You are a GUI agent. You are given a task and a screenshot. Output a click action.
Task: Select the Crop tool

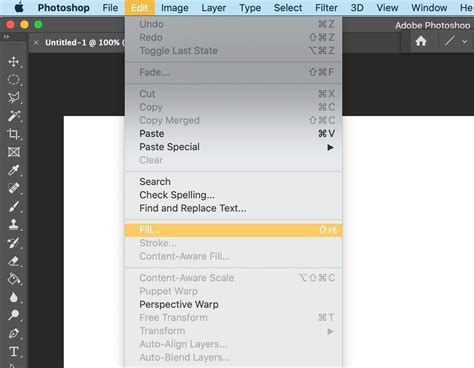14,134
